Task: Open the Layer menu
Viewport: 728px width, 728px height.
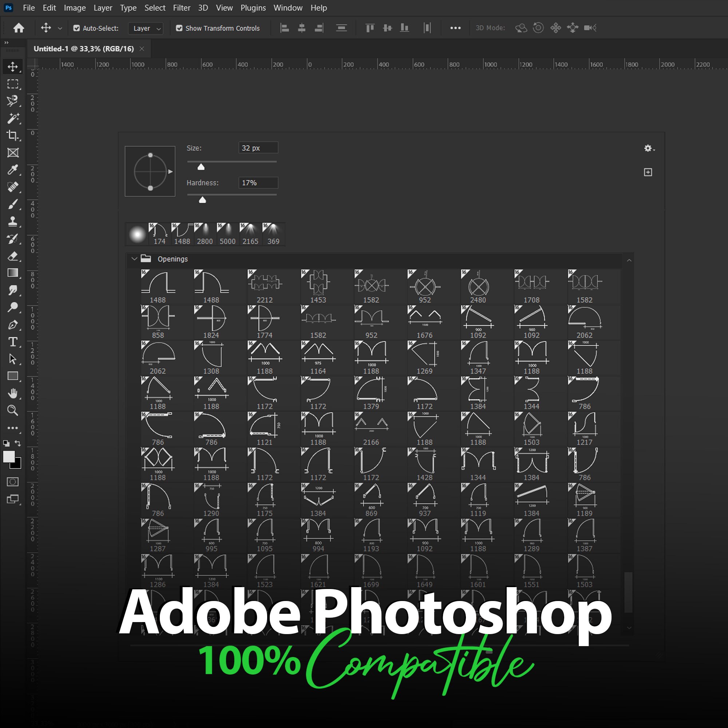Action: (103, 8)
